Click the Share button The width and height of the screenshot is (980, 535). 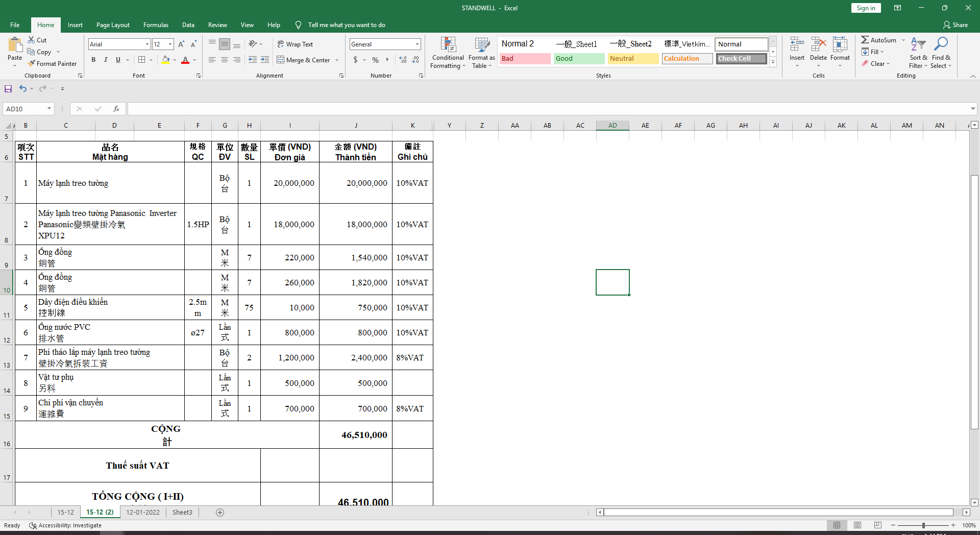click(955, 25)
